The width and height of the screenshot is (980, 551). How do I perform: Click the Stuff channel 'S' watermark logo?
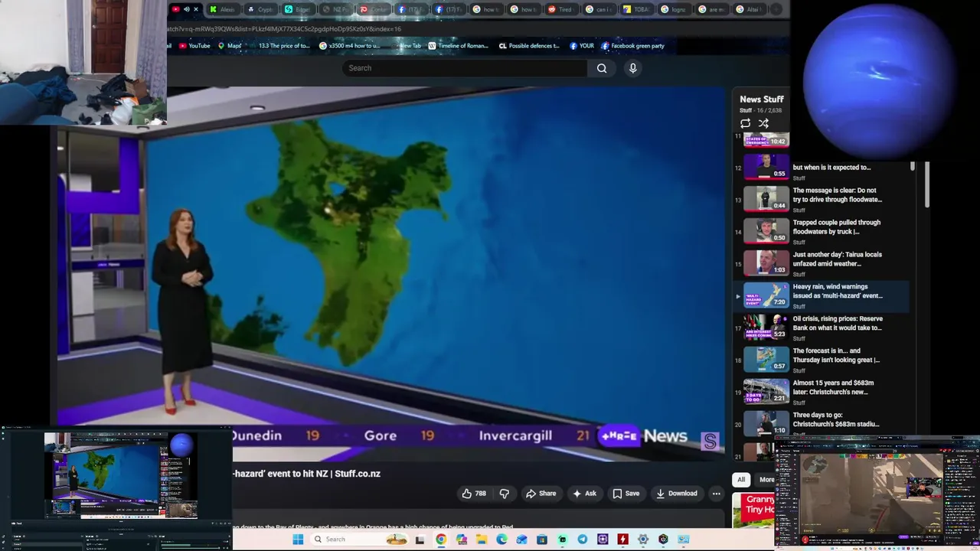(x=710, y=442)
